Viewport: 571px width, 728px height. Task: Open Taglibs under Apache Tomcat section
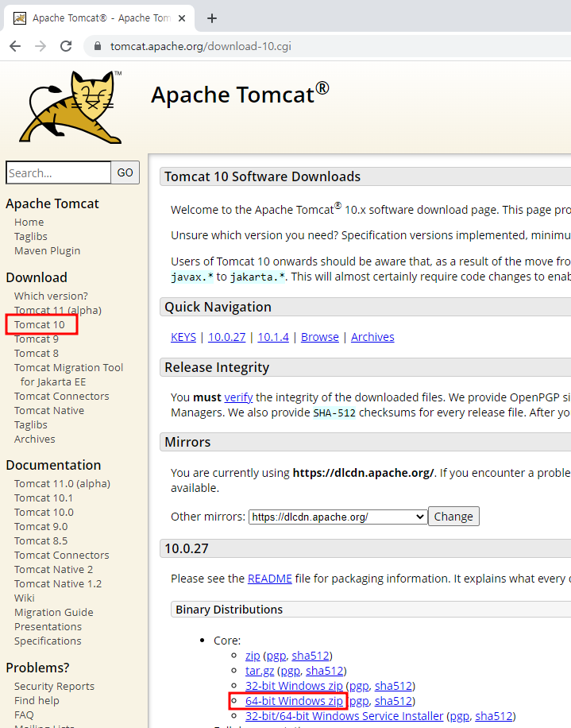(31, 236)
